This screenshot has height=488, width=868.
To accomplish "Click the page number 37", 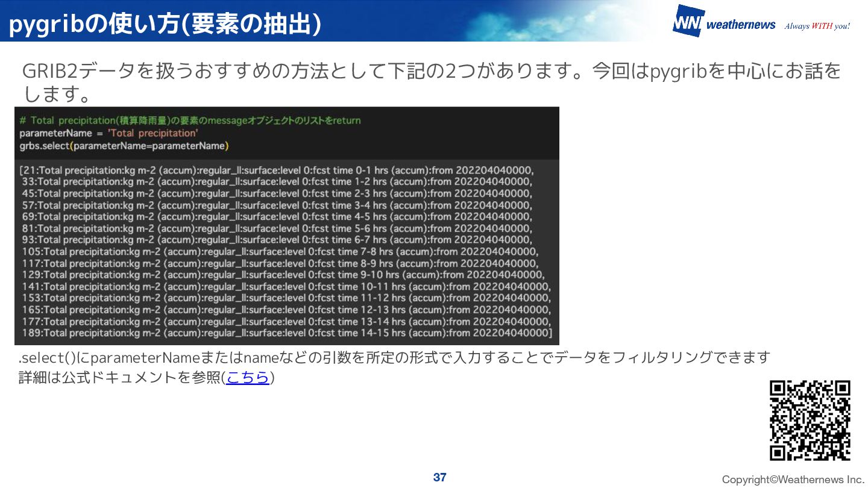I will [440, 477].
